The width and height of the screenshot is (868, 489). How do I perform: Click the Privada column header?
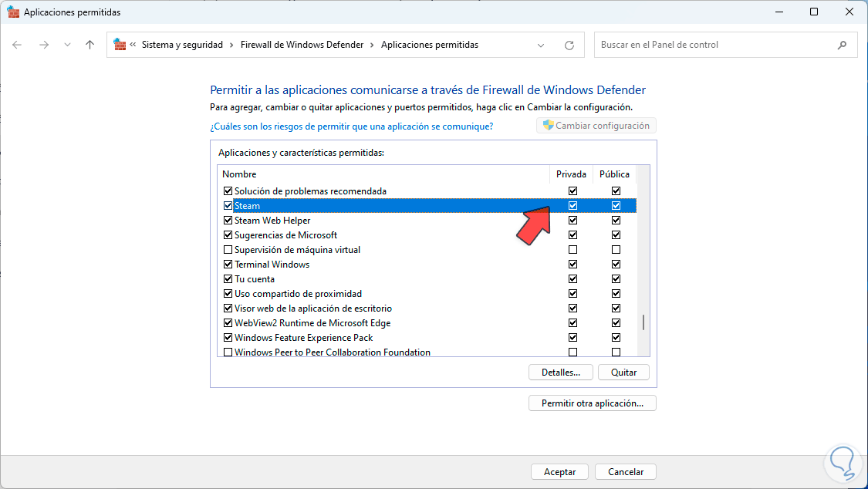point(571,174)
